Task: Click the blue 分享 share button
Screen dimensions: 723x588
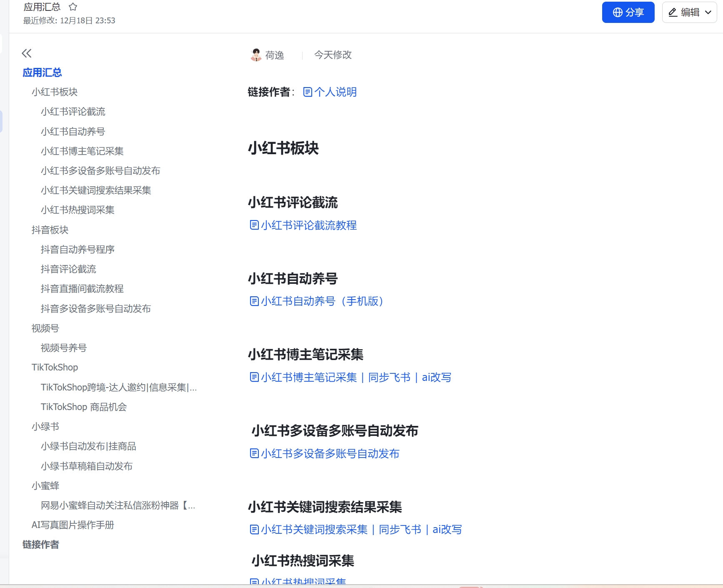Action: [x=628, y=13]
